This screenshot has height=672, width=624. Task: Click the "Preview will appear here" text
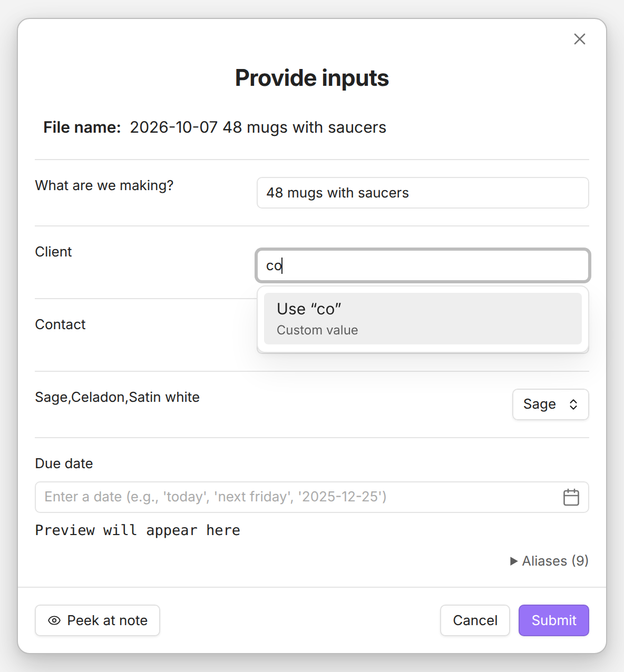tap(138, 530)
